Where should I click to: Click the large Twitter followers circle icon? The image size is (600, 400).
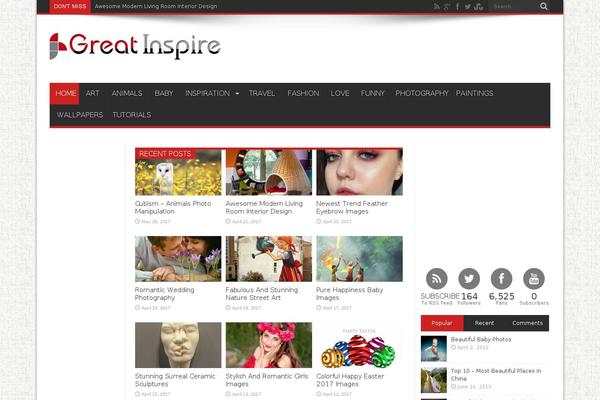click(469, 278)
